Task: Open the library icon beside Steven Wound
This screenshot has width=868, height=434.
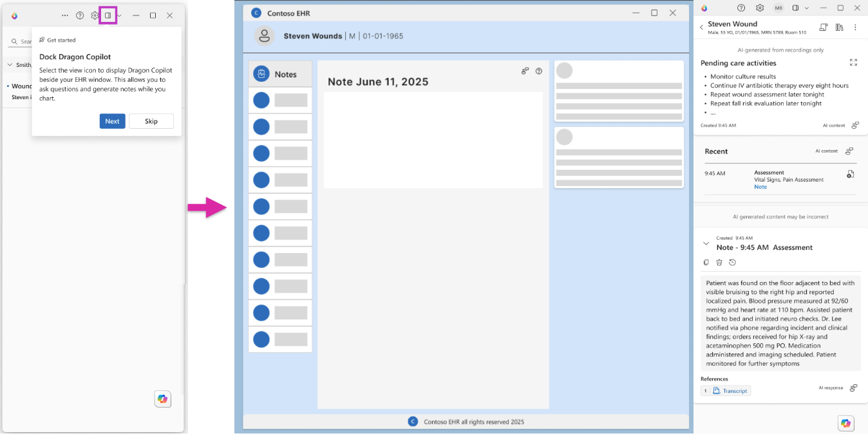Action: 839,28
